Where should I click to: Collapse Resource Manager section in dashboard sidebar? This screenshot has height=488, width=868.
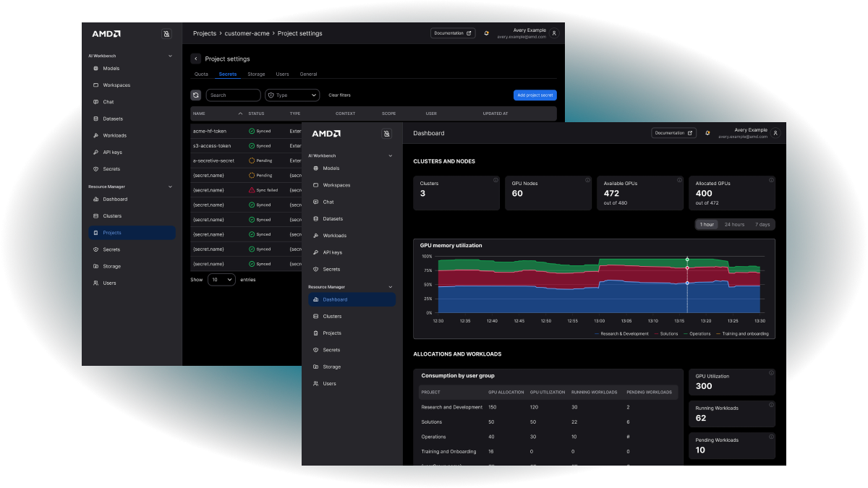391,287
